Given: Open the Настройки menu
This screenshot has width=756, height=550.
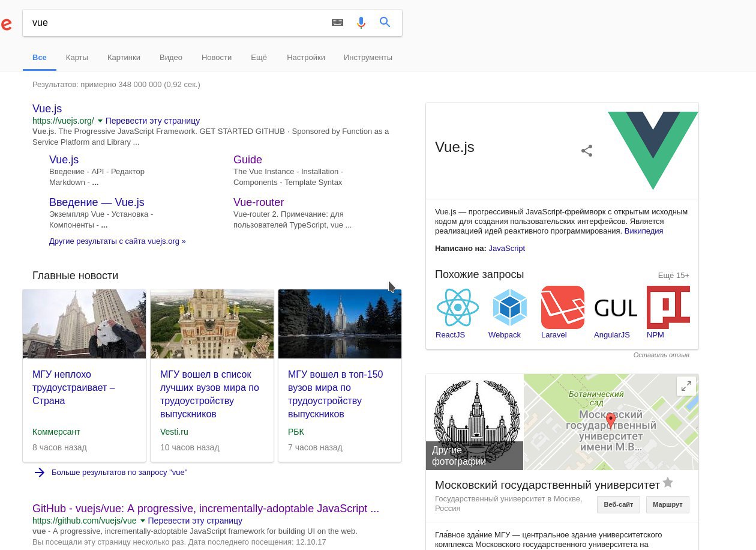Looking at the screenshot, I should pos(306,58).
